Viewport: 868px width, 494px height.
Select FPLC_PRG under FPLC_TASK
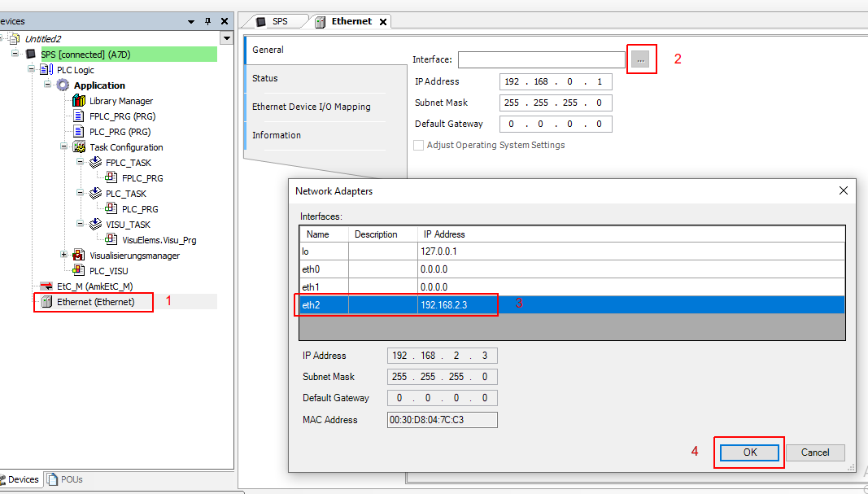coord(143,178)
